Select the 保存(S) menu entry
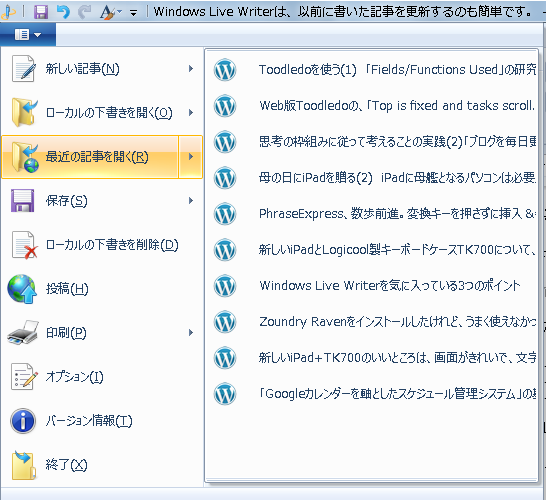This screenshot has height=500, width=546. click(102, 201)
